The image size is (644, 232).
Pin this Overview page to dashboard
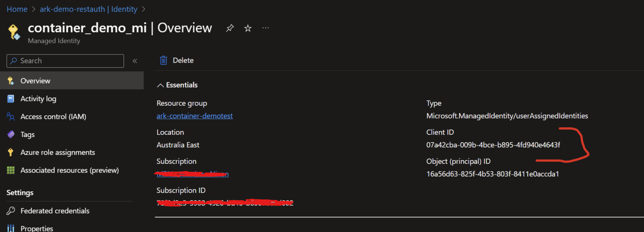pos(230,28)
